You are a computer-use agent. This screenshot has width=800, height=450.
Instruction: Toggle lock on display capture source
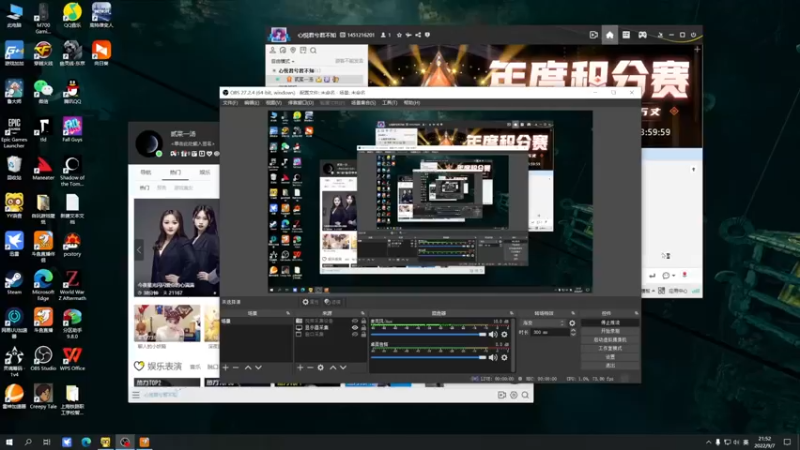pyautogui.click(x=363, y=328)
